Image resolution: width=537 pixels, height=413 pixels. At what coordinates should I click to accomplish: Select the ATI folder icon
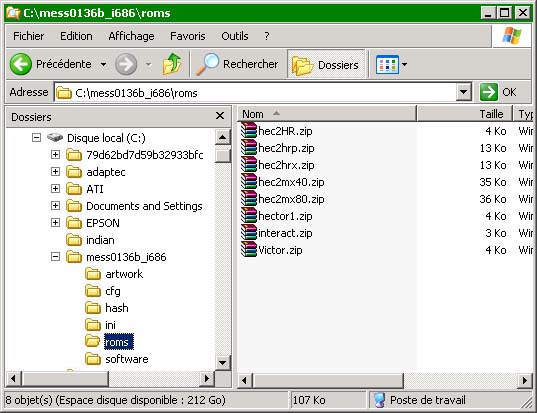coord(74,188)
